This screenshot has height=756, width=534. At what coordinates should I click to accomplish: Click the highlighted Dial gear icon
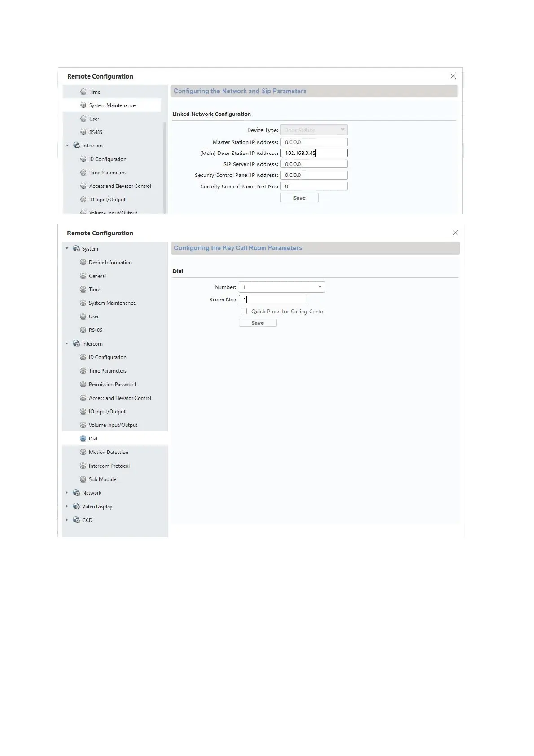[x=83, y=439]
